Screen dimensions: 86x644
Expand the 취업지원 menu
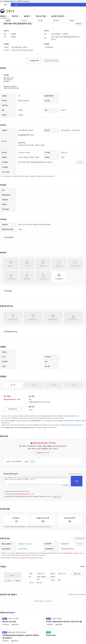[x=16, y=16]
